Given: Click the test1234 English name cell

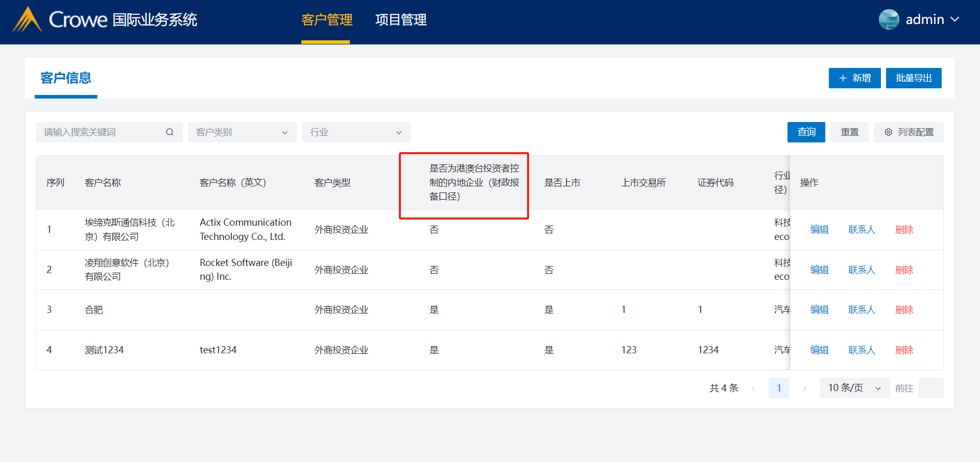Looking at the screenshot, I should (218, 350).
